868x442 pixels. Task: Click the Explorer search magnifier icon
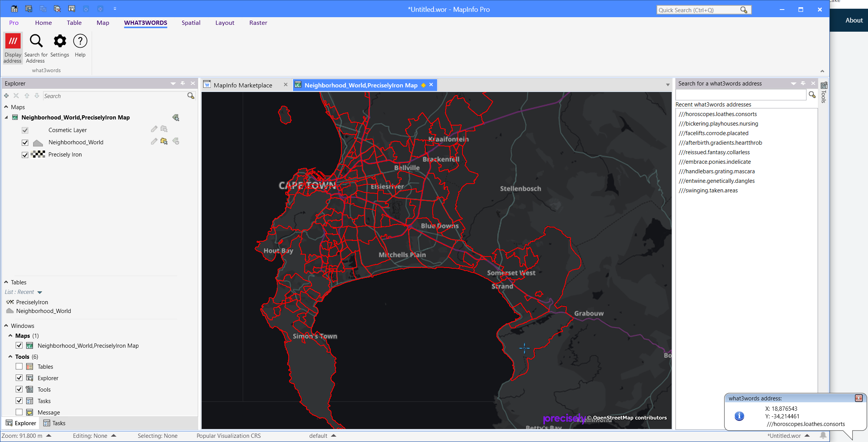click(191, 96)
